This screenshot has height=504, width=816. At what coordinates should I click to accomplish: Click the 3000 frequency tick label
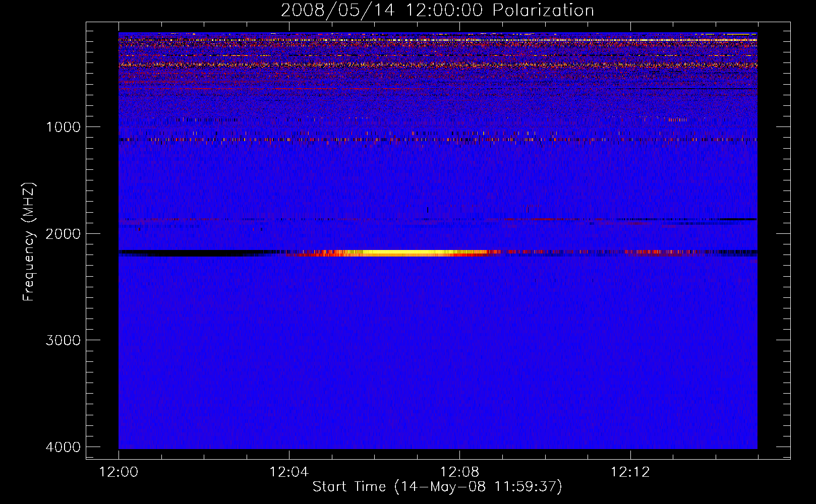click(x=63, y=340)
